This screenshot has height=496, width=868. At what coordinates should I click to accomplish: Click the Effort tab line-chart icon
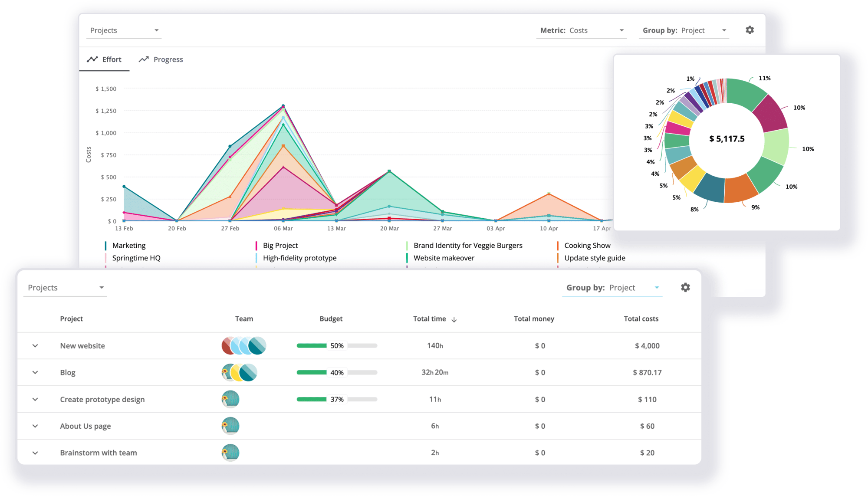pyautogui.click(x=92, y=59)
